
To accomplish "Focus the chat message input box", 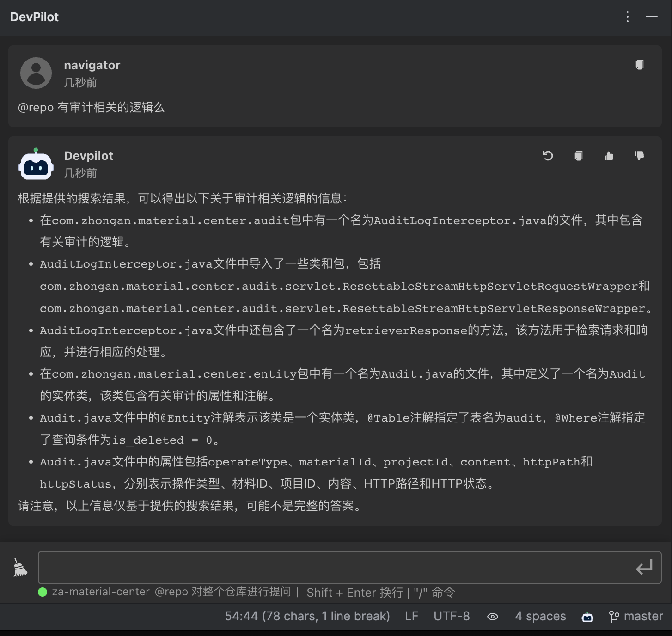I will point(349,567).
